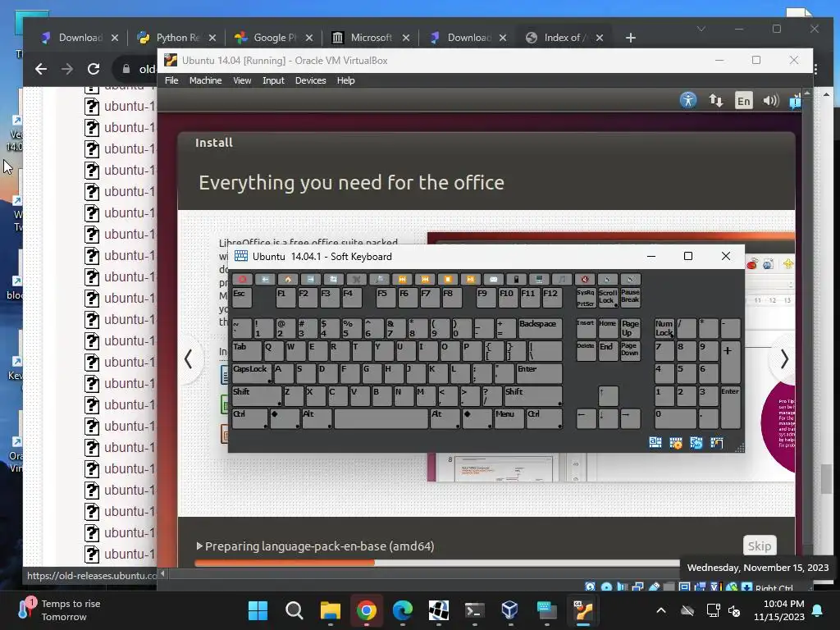Screen dimensions: 840x630
Task: Open the Devices menu in VirtualBox
Action: 310,80
